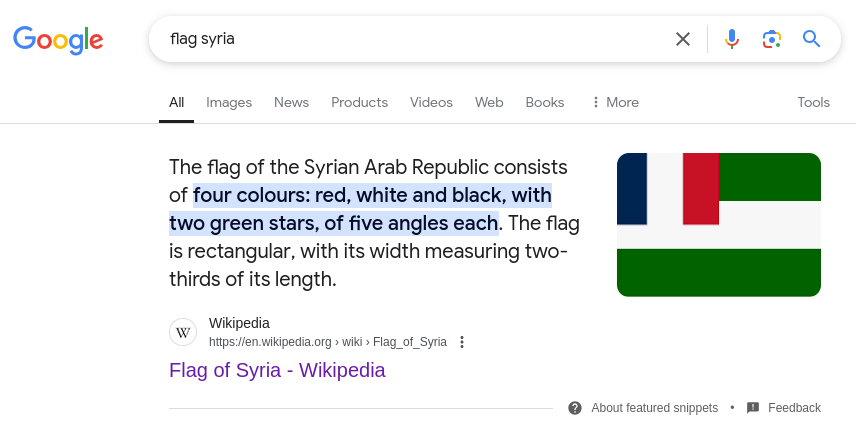Open the Tools options

[813, 102]
